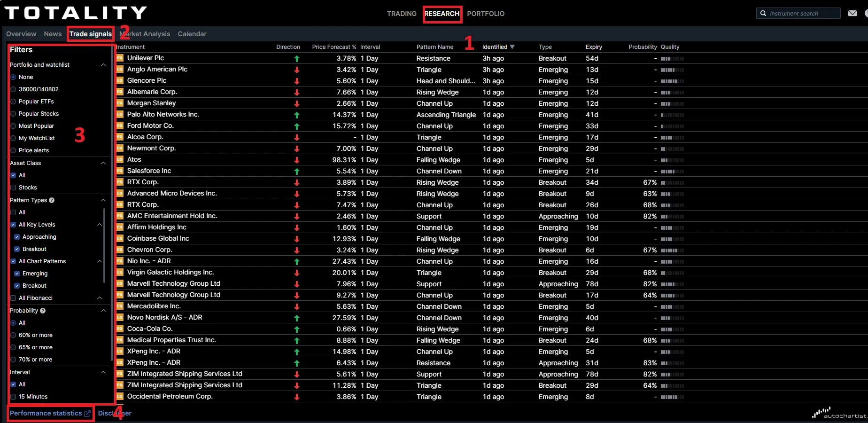Expand the All Fibonacci group
Screen dimensions: 868x423
(x=100, y=298)
